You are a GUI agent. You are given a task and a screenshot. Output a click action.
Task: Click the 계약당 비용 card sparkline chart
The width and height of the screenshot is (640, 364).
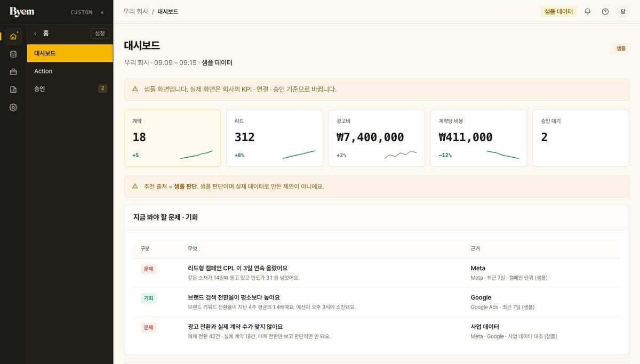coord(502,155)
